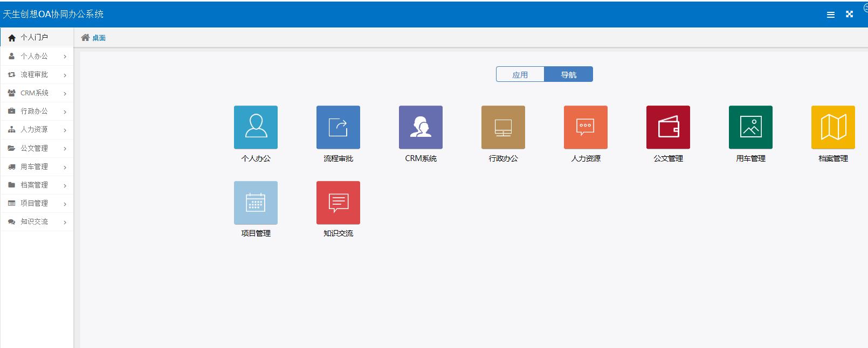Click the org-chart icon beside sidebar 人力资源
Viewport: 868px width, 348px height.
[11, 129]
